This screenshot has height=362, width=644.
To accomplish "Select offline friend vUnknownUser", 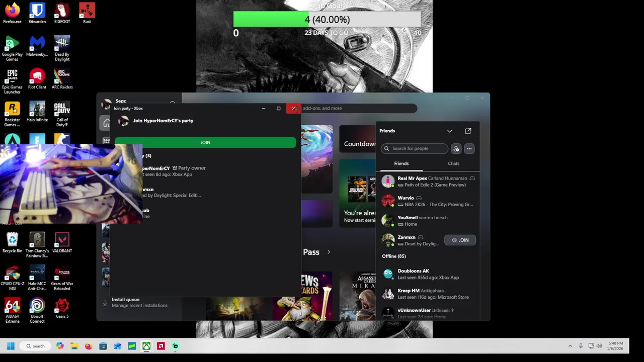I will coord(429,313).
